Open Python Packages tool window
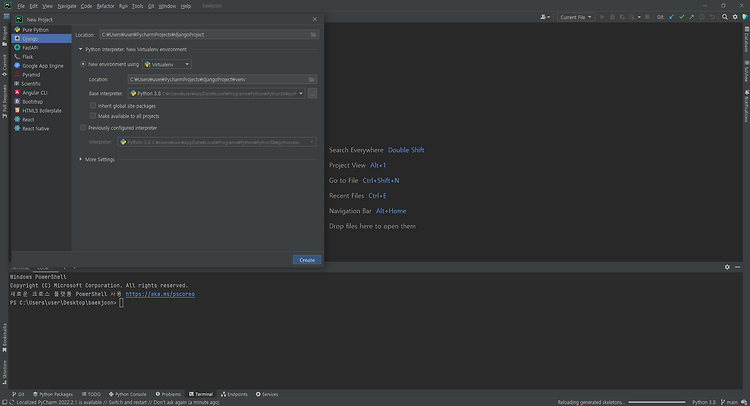Viewport: 750px width, 406px height. (x=53, y=394)
